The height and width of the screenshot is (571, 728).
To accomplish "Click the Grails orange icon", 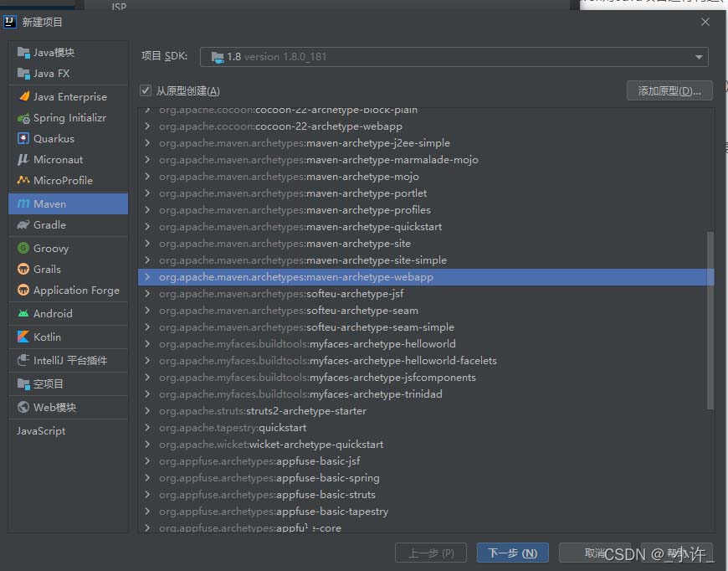I will click(23, 269).
